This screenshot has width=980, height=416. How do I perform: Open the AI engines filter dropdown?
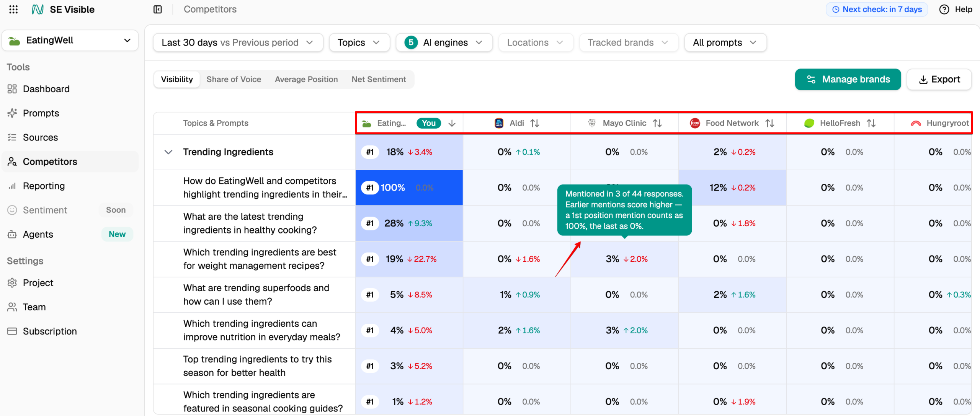click(x=444, y=42)
